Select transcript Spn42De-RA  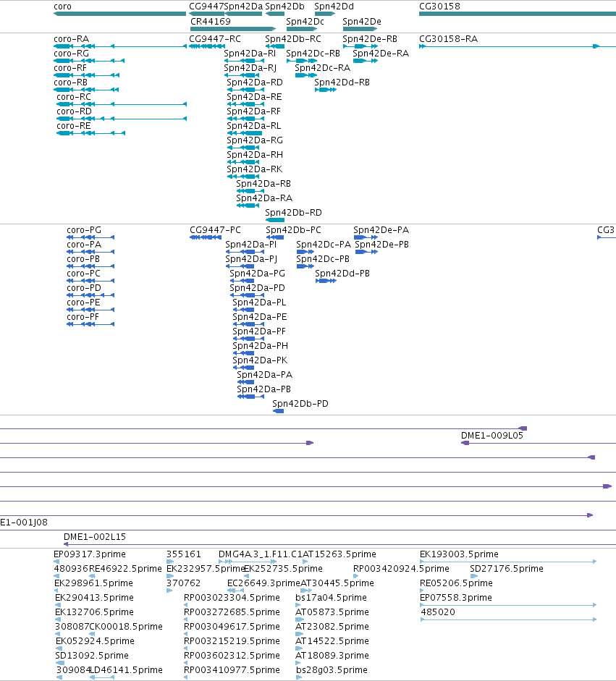pos(366,61)
